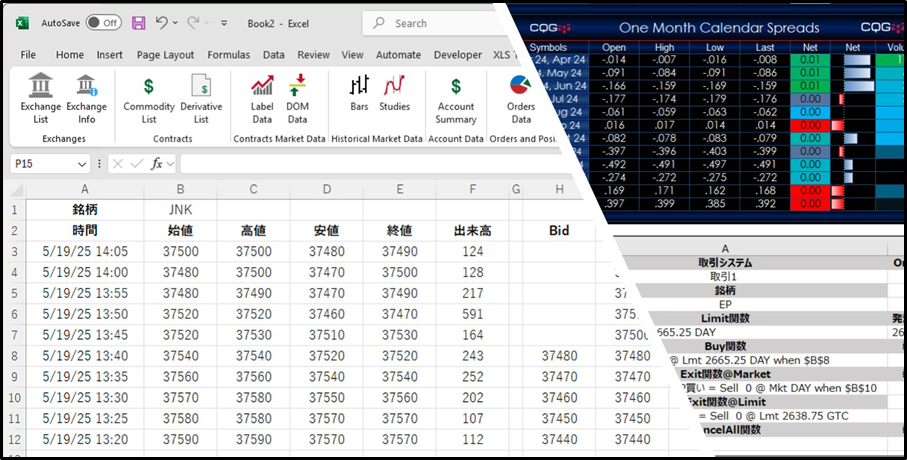The width and height of the screenshot is (907, 460).
Task: Click Open column header in CQG spreads
Action: pos(614,47)
